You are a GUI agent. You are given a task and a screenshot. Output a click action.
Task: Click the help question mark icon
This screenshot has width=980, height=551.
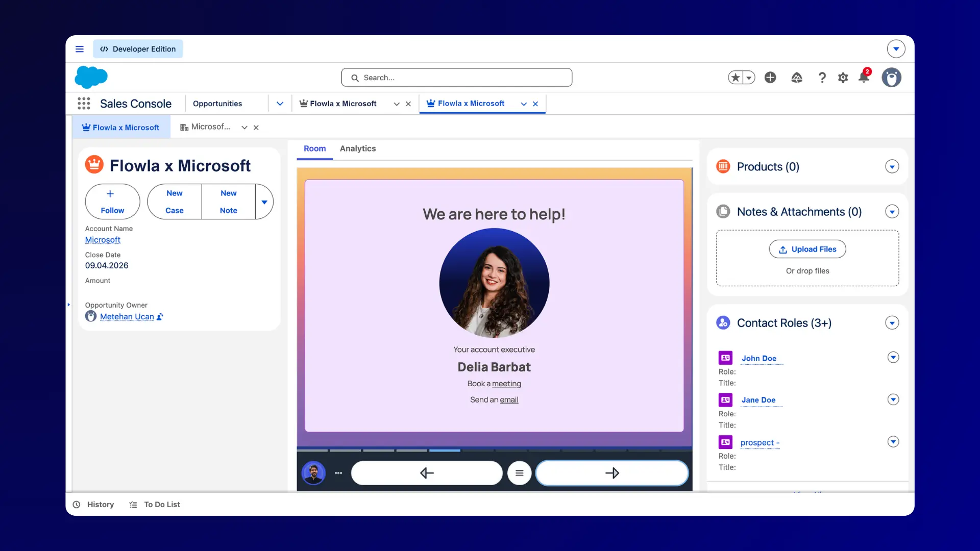coord(822,78)
